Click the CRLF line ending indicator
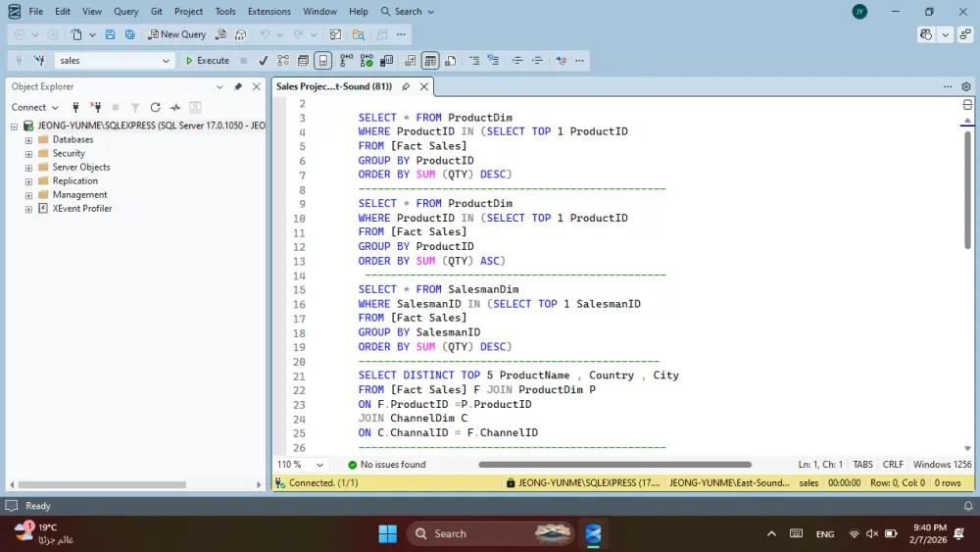This screenshot has width=980, height=552. click(x=893, y=465)
